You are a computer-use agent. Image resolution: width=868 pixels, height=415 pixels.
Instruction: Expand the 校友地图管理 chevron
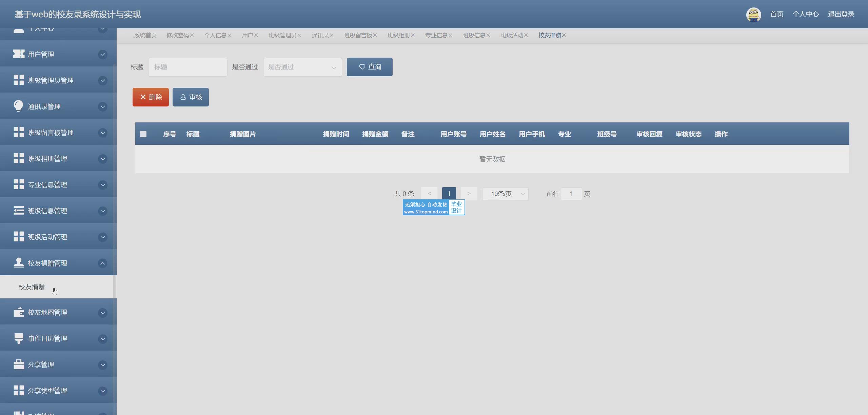[103, 312]
